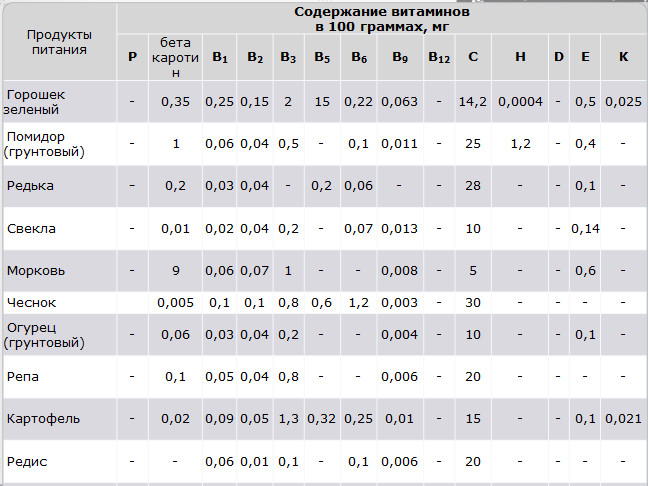Viewport: 648px width, 486px height.
Task: Click the vitamin P column header
Action: 132,57
